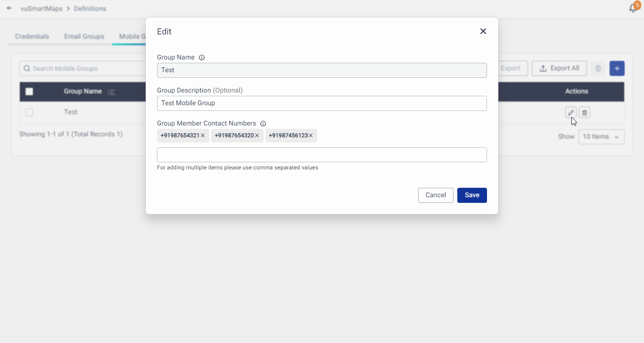
Task: Remove contact number +91987654320
Action: (x=257, y=135)
